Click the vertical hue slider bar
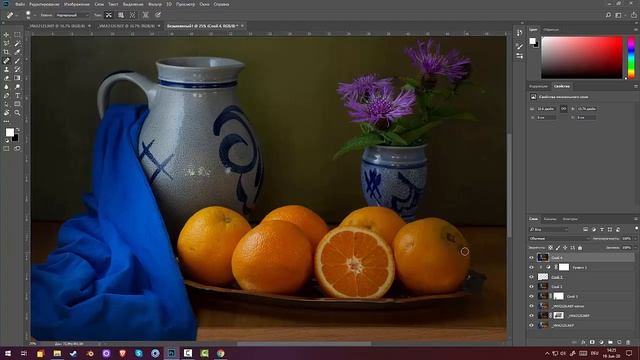Viewport: 640px width, 360px height. coord(631,57)
